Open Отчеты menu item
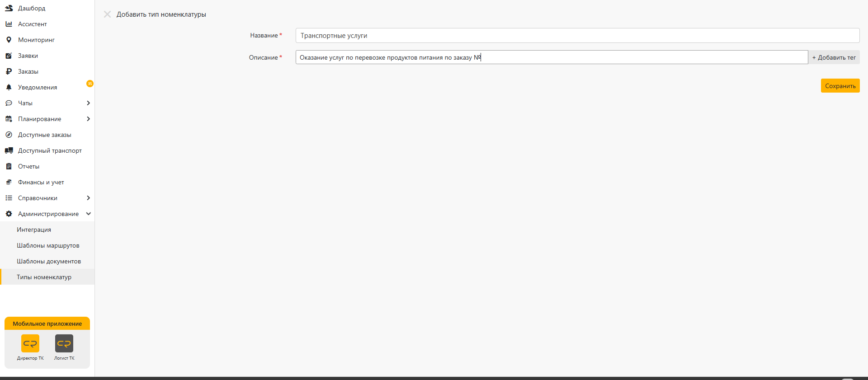The width and height of the screenshot is (868, 380). (x=47, y=166)
